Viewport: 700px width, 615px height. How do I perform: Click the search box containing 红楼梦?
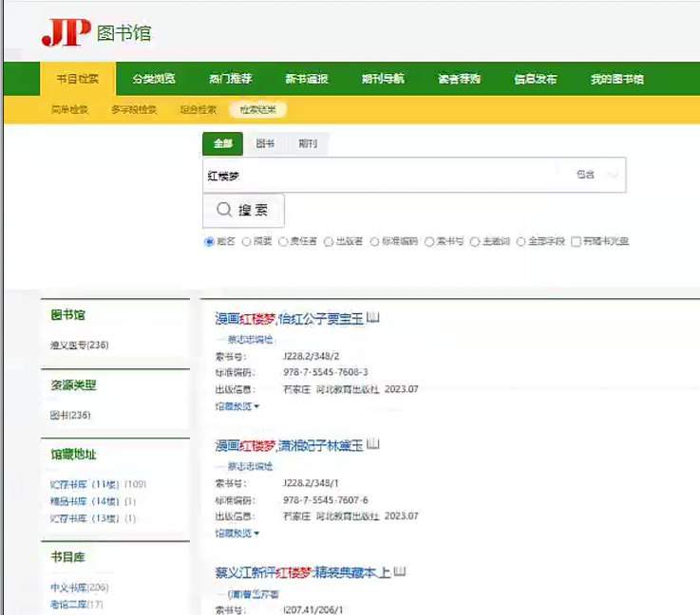pos(380,175)
